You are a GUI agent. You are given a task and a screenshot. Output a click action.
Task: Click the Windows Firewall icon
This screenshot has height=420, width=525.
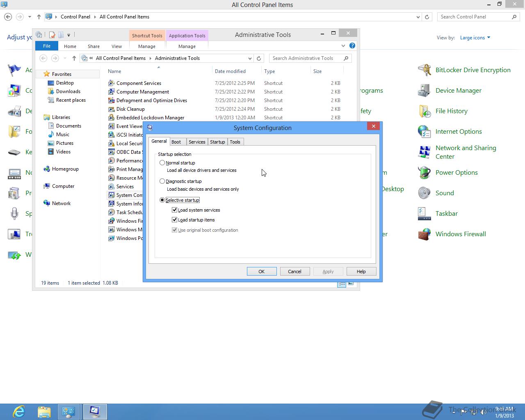point(424,234)
